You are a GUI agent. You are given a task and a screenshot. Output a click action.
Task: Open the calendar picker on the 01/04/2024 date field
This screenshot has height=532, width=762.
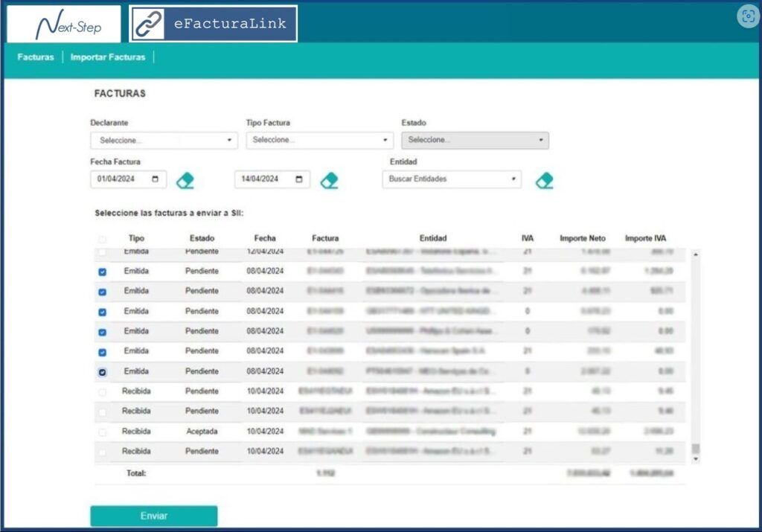click(155, 179)
